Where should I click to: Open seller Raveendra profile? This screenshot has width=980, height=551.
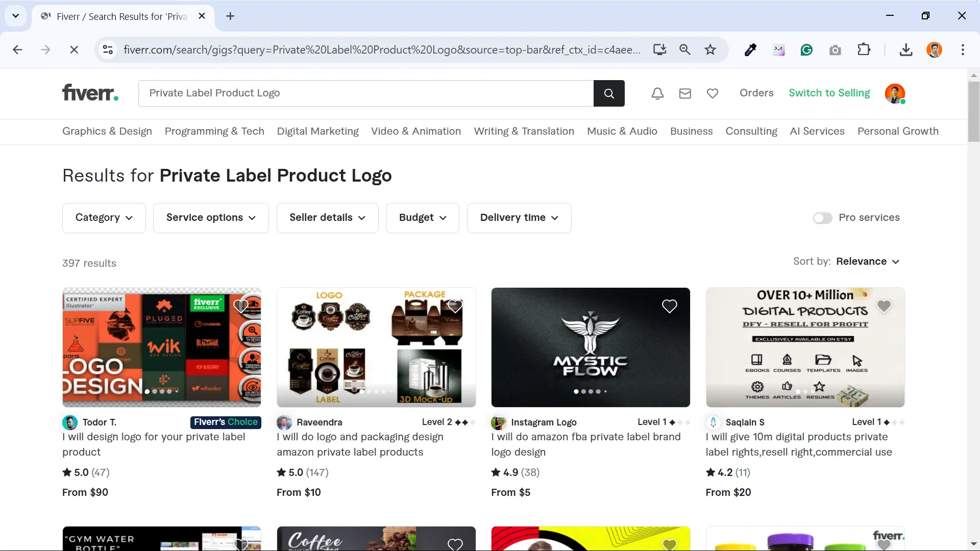319,422
